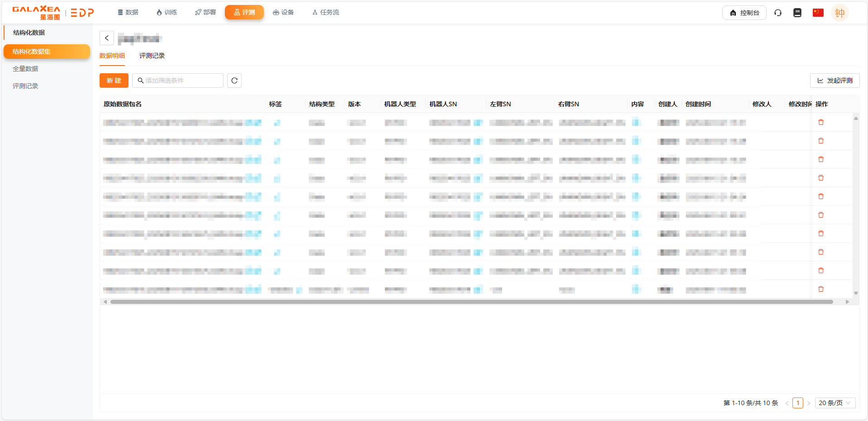Open the documentation book icon
The height and width of the screenshot is (421, 868).
[797, 13]
